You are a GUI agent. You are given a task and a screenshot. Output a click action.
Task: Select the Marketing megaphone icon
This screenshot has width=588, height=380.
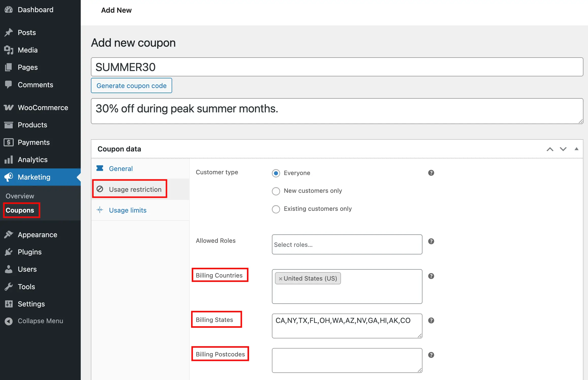(x=8, y=177)
